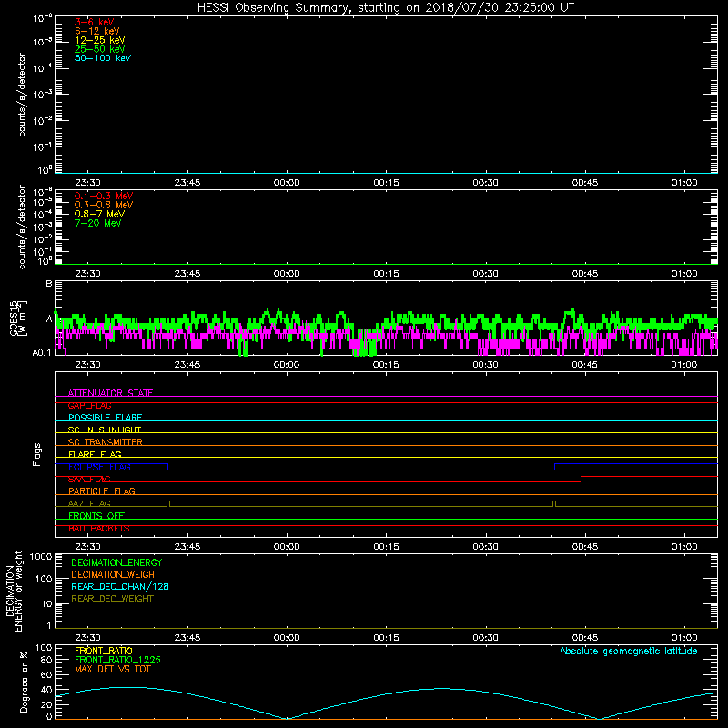
Task: Click the 00:15 tick under the MeV panel
Action: pos(386,274)
